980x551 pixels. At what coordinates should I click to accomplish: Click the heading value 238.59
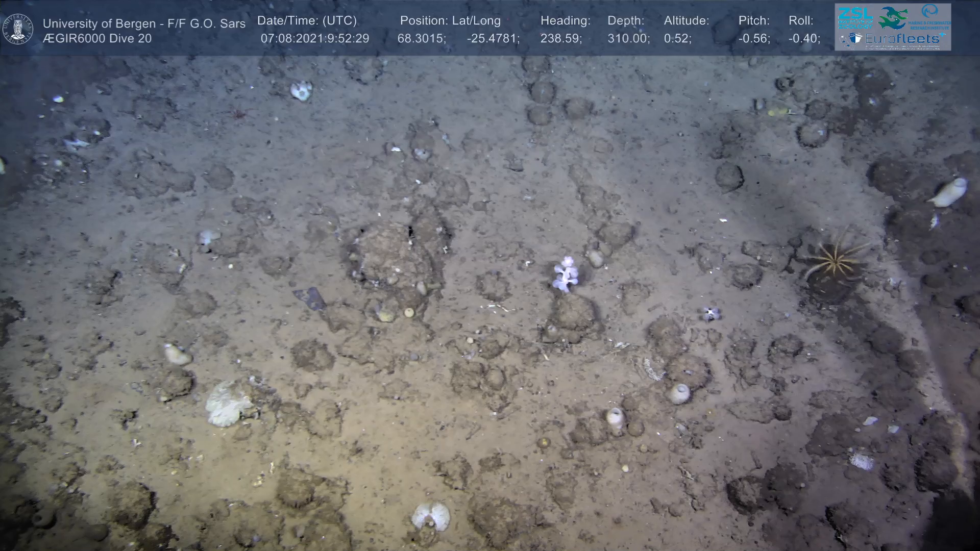[x=561, y=39]
